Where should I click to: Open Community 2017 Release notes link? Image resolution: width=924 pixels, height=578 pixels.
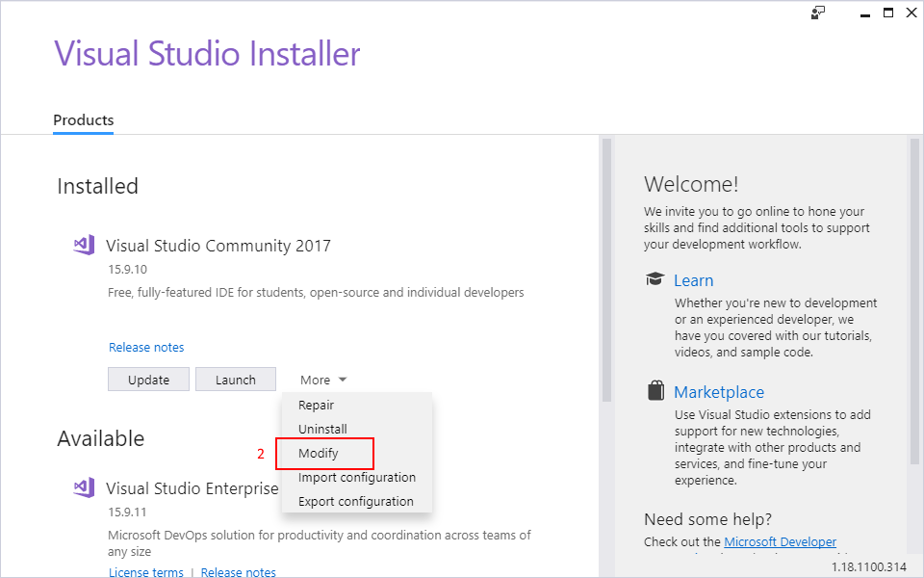146,348
